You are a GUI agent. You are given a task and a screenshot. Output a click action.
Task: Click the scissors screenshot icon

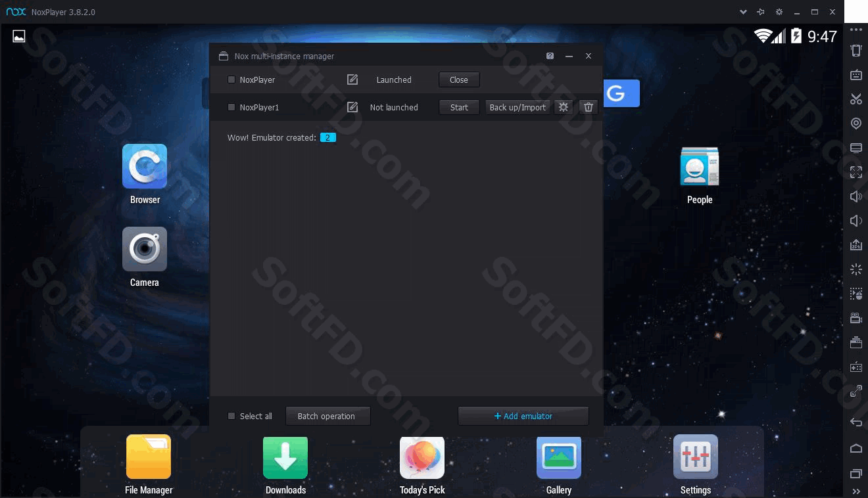coord(856,99)
